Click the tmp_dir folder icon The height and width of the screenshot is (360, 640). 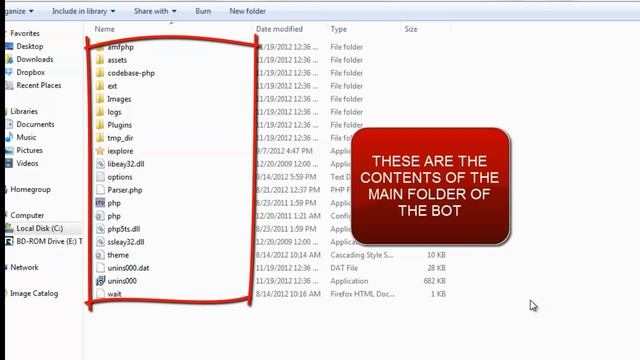pyautogui.click(x=100, y=138)
